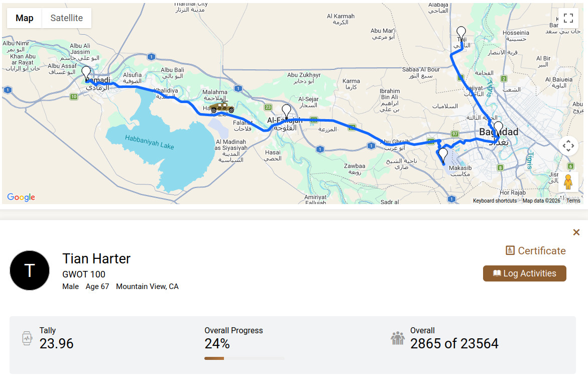Switch to Satellite map view

point(66,18)
